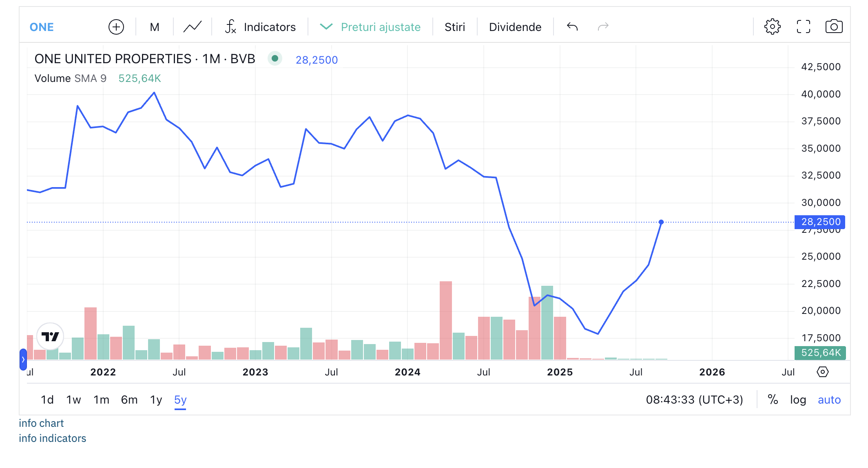The width and height of the screenshot is (868, 468).
Task: Open the M interval selector
Action: (x=155, y=27)
